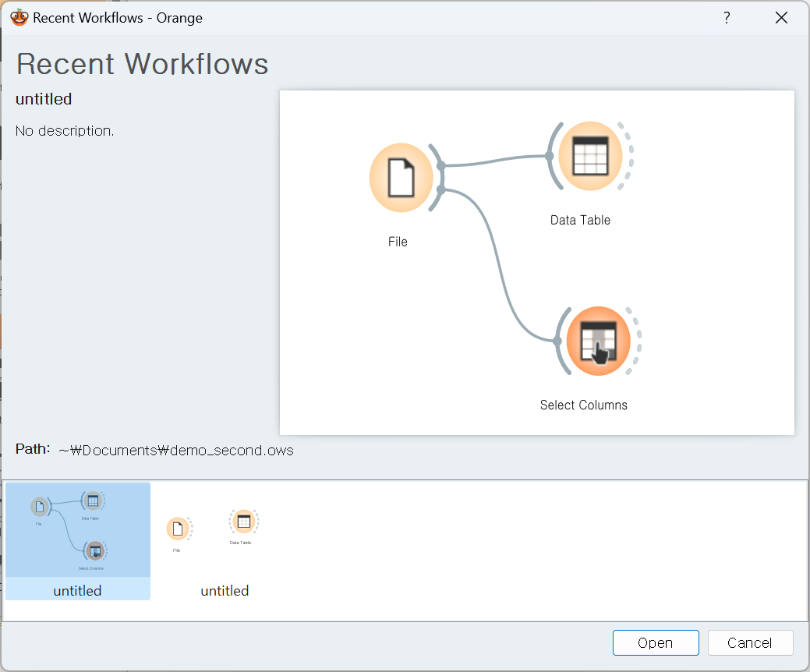Select the second untitled workflow thumbnail
810x672 pixels.
225,541
